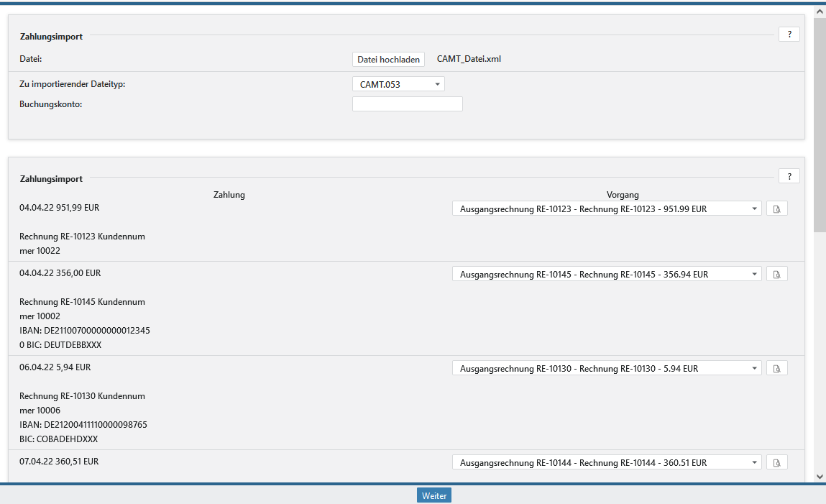Click the scrollbar down arrow
Viewport: 826px width, 504px height.
coord(820,475)
